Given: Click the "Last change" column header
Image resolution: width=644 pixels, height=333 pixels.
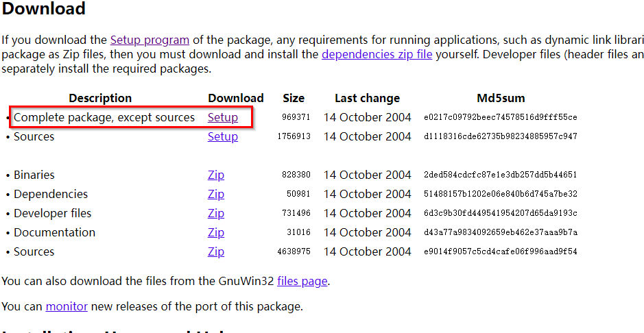Looking at the screenshot, I should (x=367, y=98).
